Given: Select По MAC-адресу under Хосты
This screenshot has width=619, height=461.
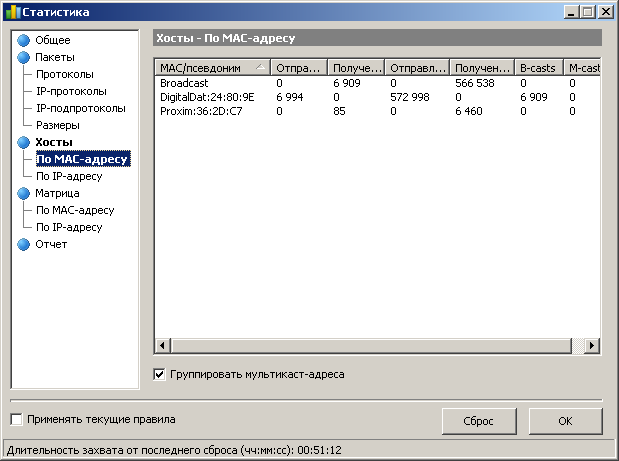Looking at the screenshot, I should 83,159.
